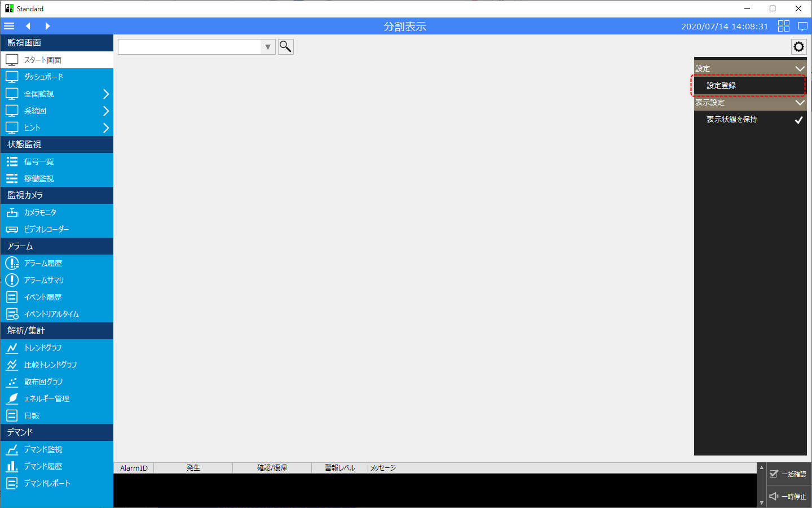Click 一括確認 checkbox button
This screenshot has height=508, width=812.
[788, 474]
